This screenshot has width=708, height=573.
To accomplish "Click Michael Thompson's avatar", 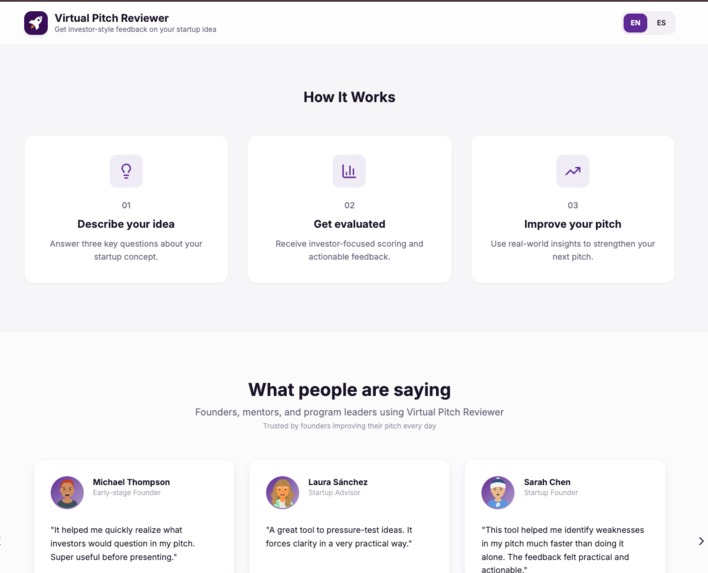I will point(67,493).
